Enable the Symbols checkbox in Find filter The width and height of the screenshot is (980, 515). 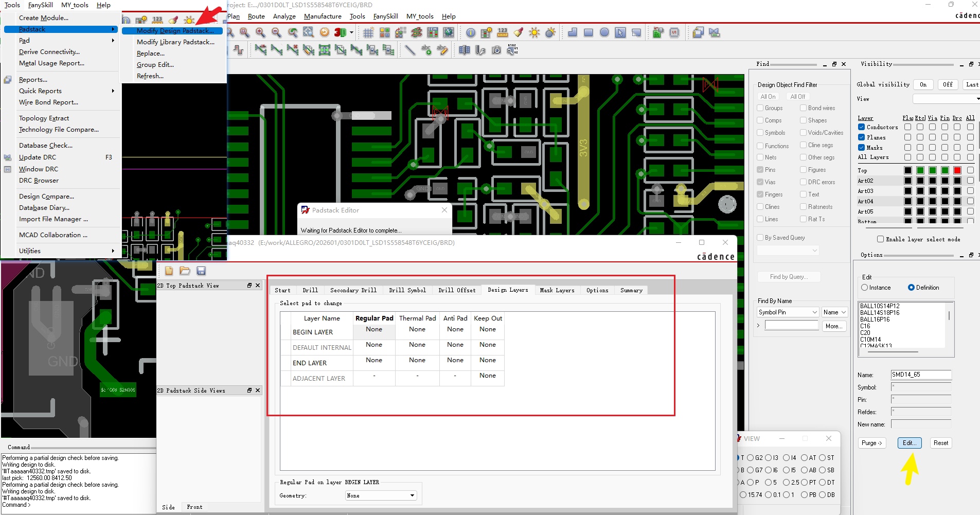[x=760, y=133]
